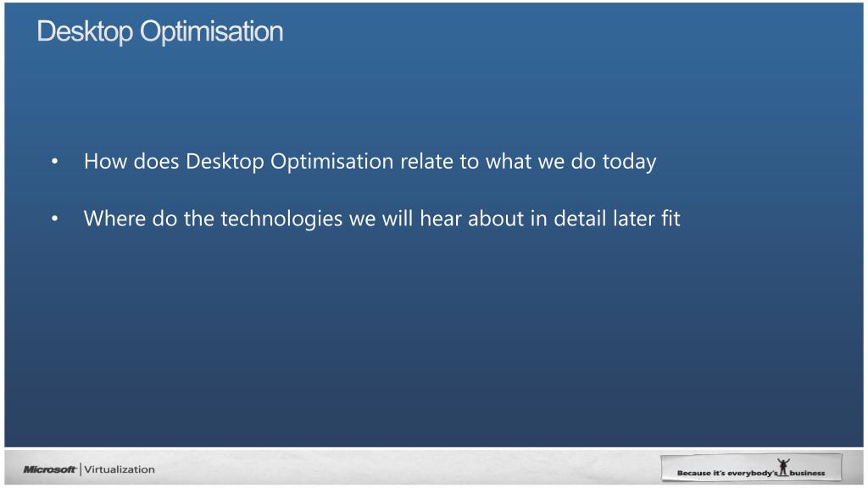Select the bullet marker before "How does Desktop"
Image resolution: width=868 pixels, height=488 pixels.
[x=55, y=162]
